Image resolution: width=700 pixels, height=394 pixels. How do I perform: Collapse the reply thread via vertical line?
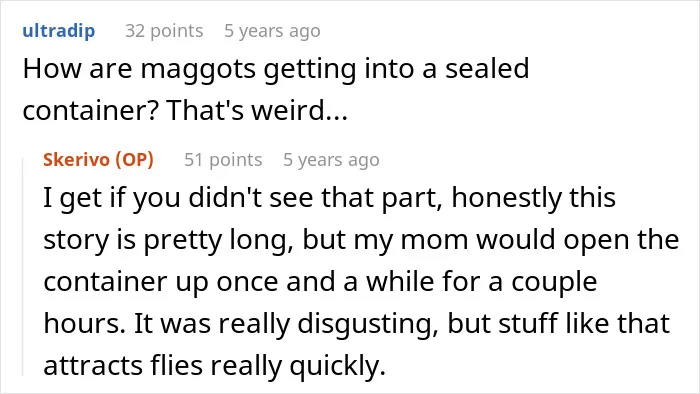23,266
